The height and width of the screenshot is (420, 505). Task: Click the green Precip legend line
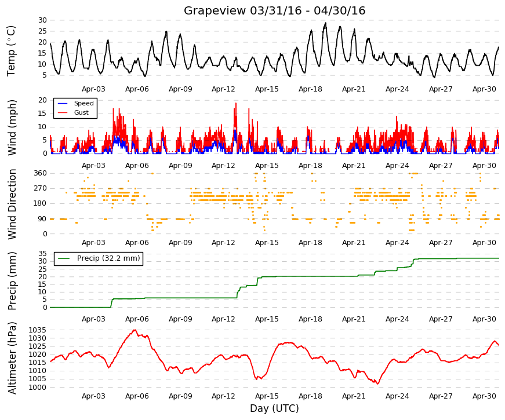click(x=64, y=258)
